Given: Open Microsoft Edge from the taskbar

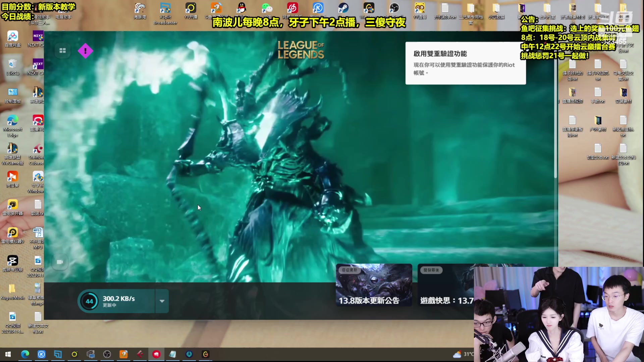Looking at the screenshot, I should [x=25, y=354].
